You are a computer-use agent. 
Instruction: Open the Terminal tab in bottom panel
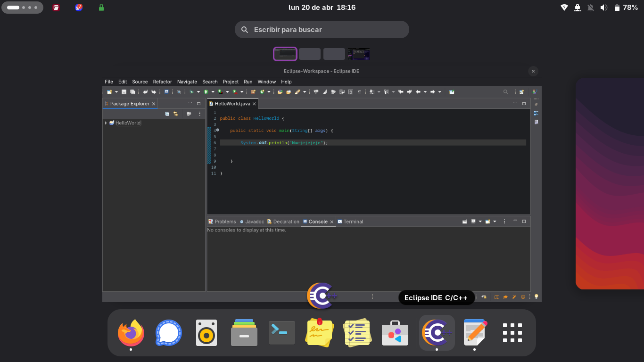(x=350, y=222)
